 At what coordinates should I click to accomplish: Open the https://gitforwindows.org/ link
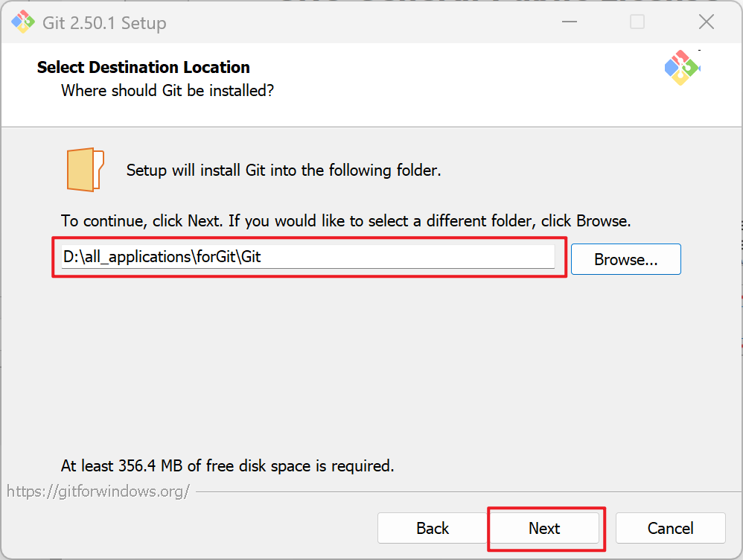pyautogui.click(x=98, y=491)
